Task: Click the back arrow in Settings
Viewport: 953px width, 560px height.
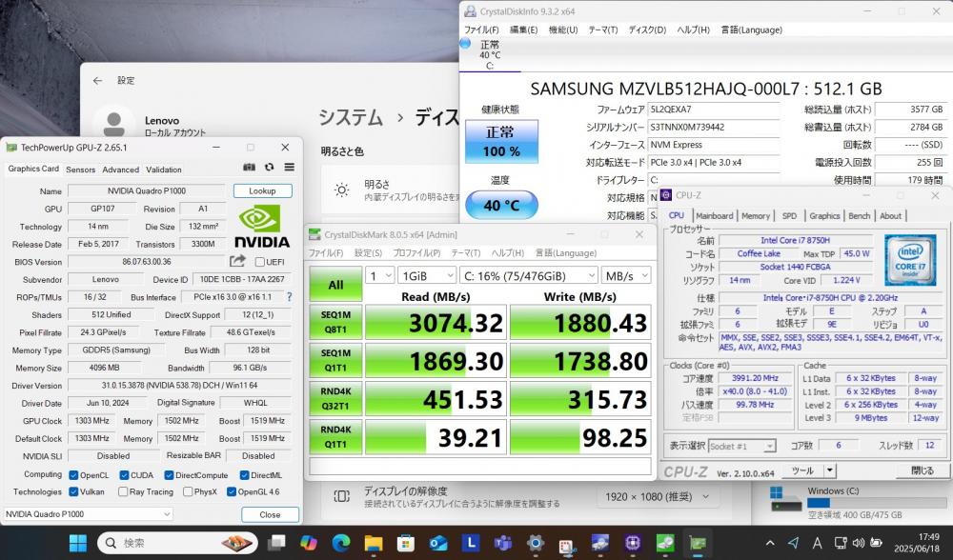Action: click(x=97, y=80)
